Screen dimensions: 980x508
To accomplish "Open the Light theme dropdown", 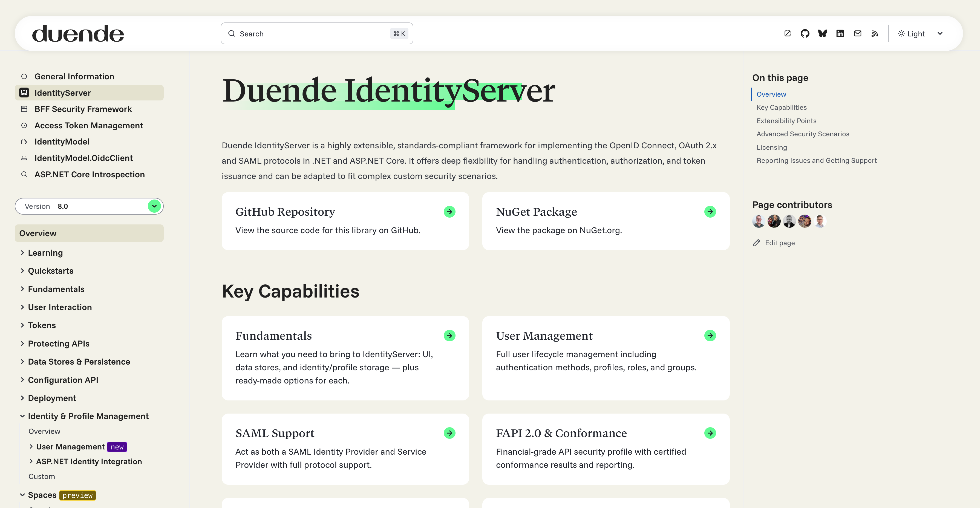I will [x=921, y=33].
